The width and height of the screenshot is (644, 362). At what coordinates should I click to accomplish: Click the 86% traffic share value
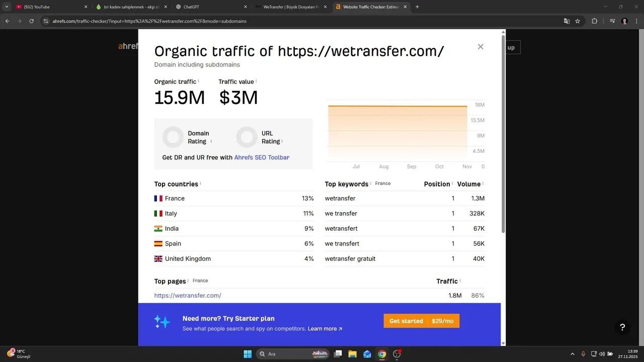coord(478,296)
